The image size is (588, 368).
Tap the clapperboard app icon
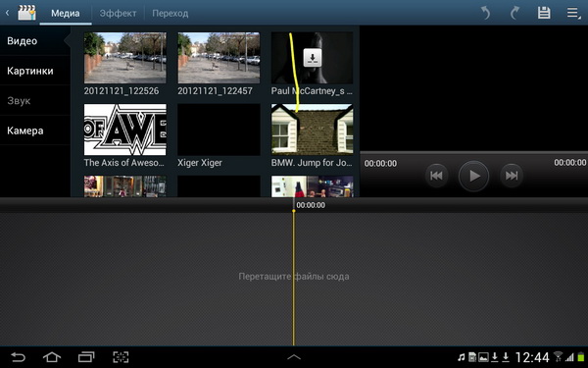pos(26,13)
